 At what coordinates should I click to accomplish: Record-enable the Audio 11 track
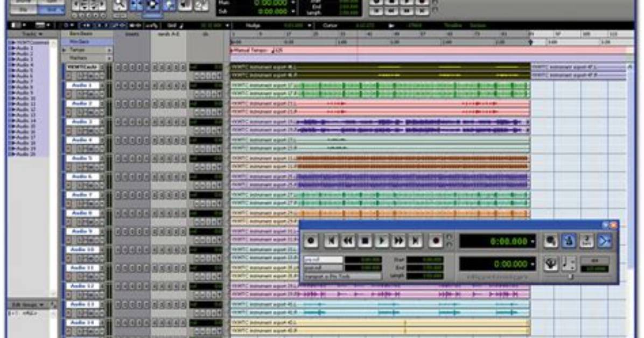[x=68, y=277]
